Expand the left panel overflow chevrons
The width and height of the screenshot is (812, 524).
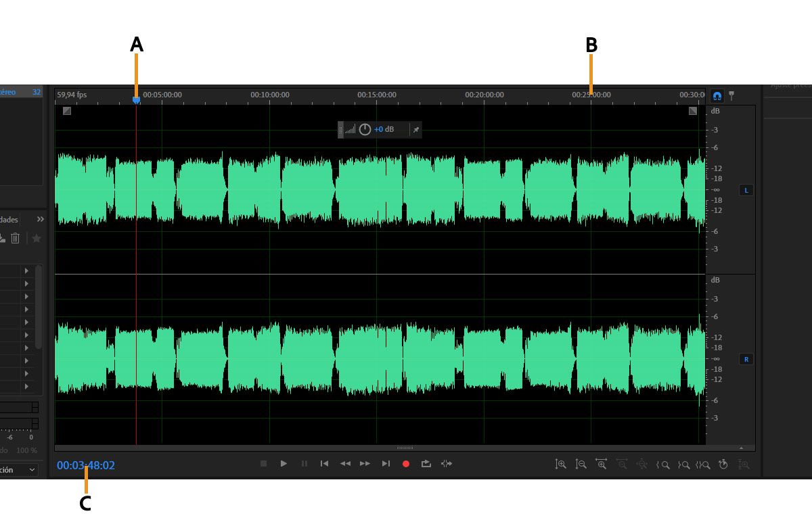(40, 219)
